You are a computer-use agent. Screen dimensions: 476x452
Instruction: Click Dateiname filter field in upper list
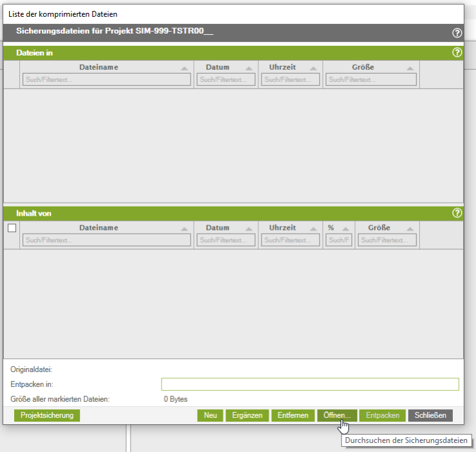click(107, 79)
